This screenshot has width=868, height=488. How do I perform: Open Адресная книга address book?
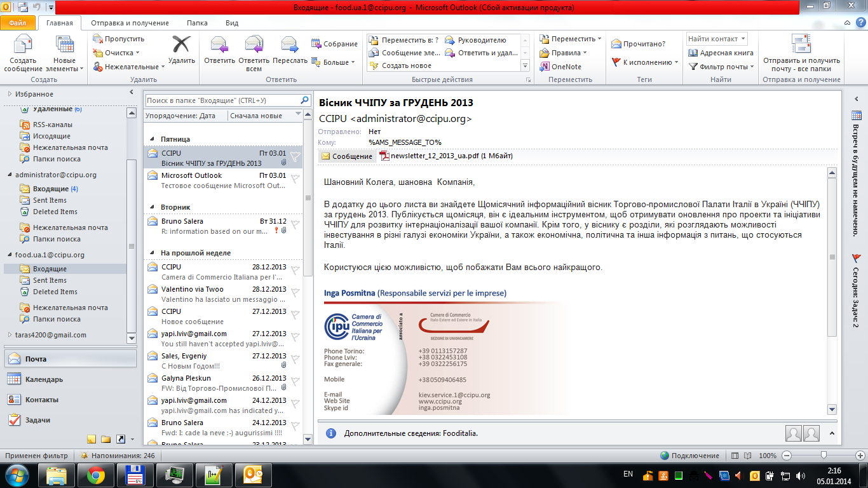coord(721,53)
